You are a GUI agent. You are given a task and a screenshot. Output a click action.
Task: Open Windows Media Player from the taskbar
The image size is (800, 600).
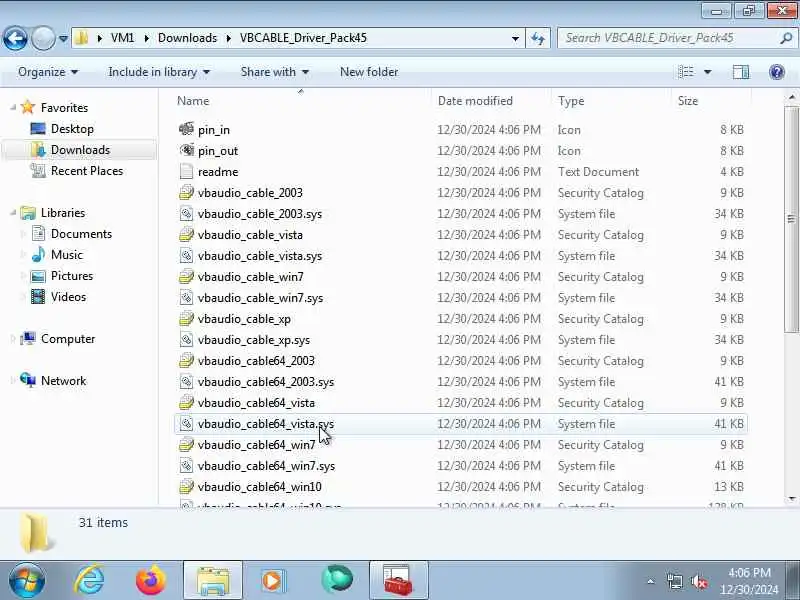point(273,580)
